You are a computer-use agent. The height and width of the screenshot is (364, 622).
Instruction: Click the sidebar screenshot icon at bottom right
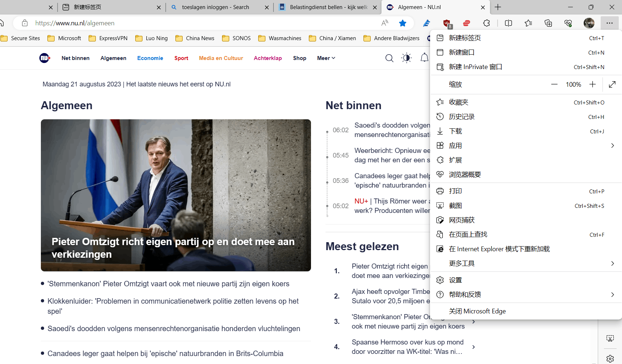tap(610, 339)
